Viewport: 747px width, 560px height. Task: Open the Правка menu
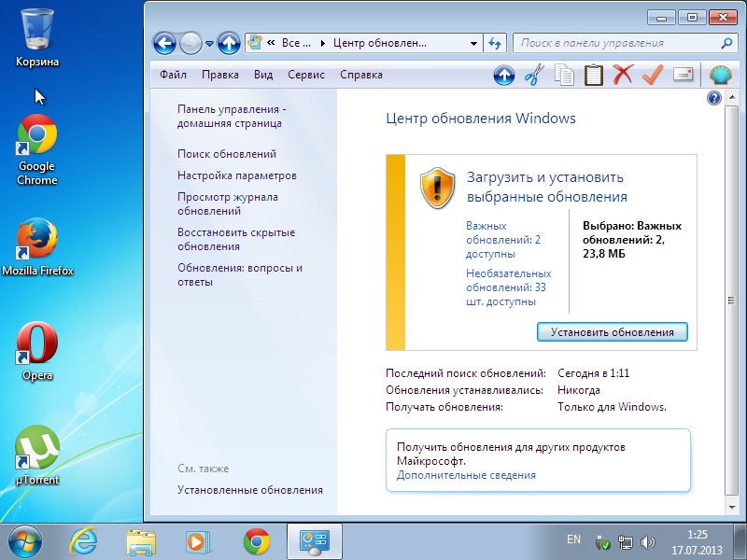point(220,75)
